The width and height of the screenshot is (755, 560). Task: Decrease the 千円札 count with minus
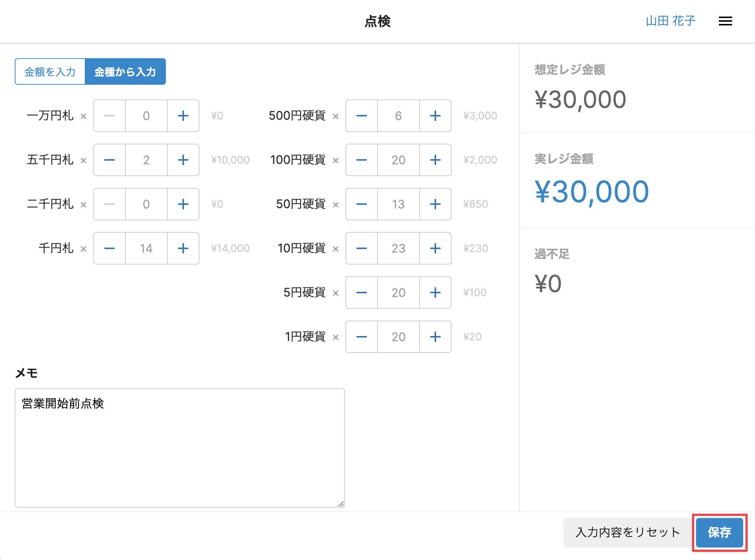[x=109, y=248]
